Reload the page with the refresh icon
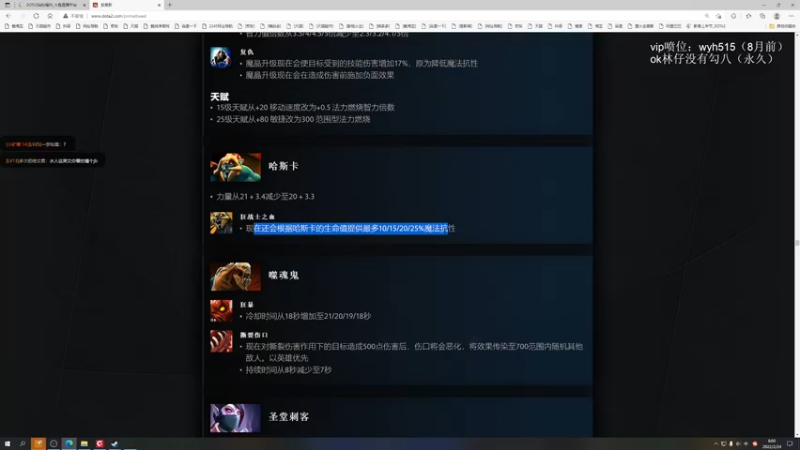Screen dimensions: 800x450 36,16
